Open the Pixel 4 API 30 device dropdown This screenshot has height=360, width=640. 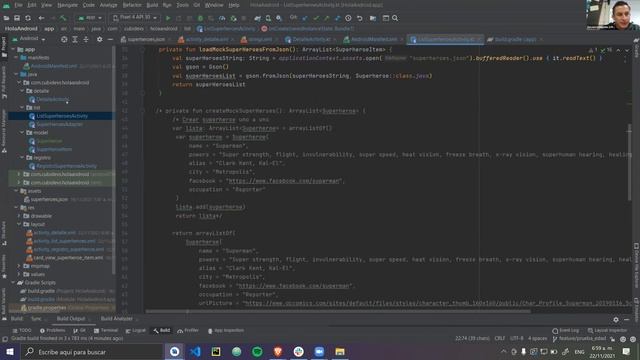click(x=135, y=18)
